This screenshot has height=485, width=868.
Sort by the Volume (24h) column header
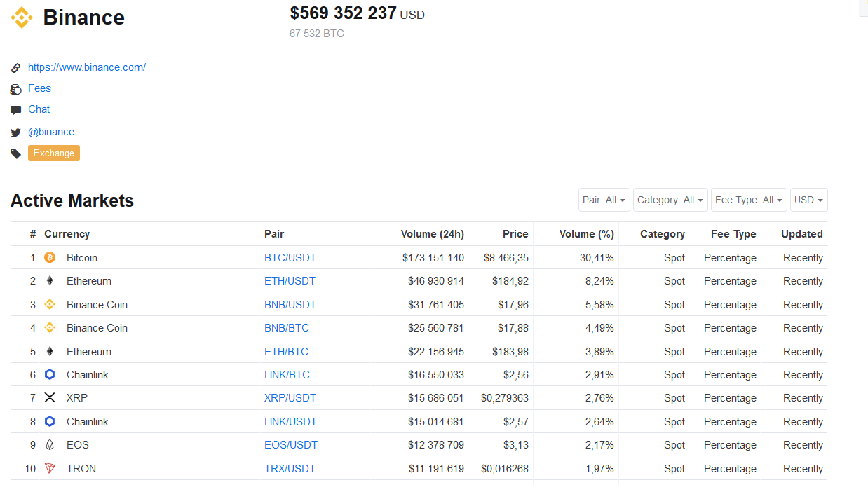coord(433,234)
